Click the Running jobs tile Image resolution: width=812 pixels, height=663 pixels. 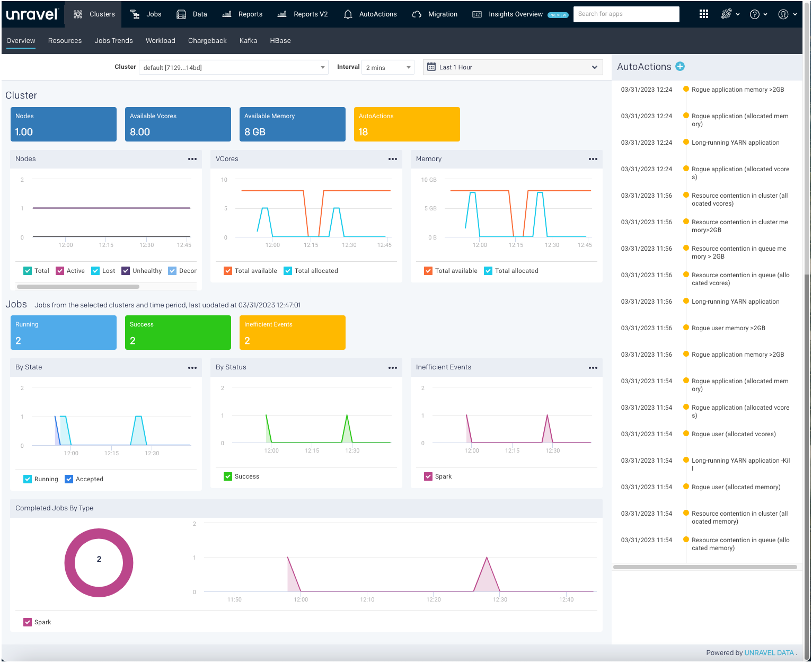(x=64, y=333)
